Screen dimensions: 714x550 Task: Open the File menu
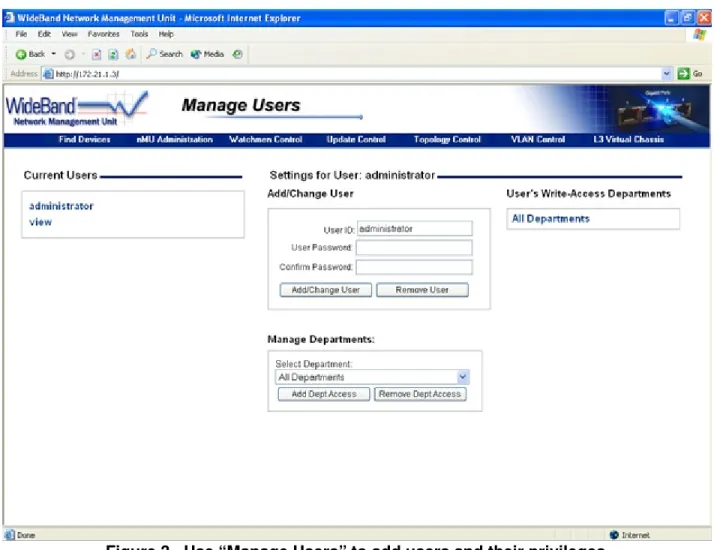pos(21,34)
